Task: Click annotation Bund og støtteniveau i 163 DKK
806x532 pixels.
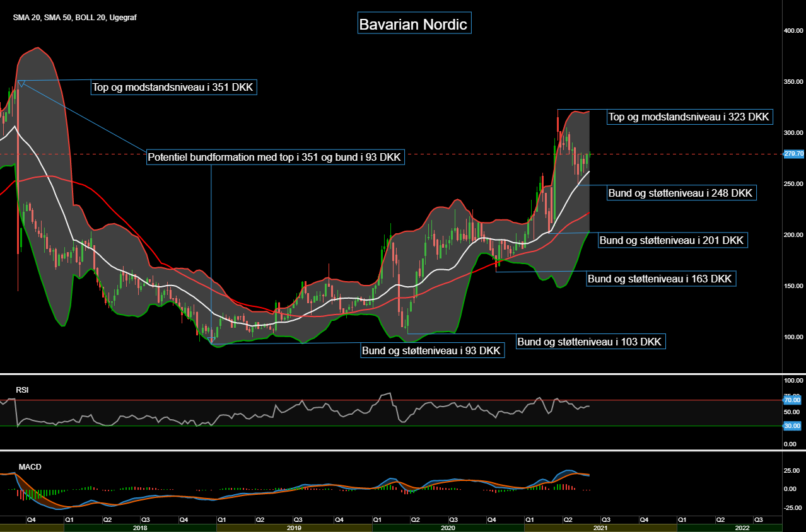Action: click(x=661, y=279)
